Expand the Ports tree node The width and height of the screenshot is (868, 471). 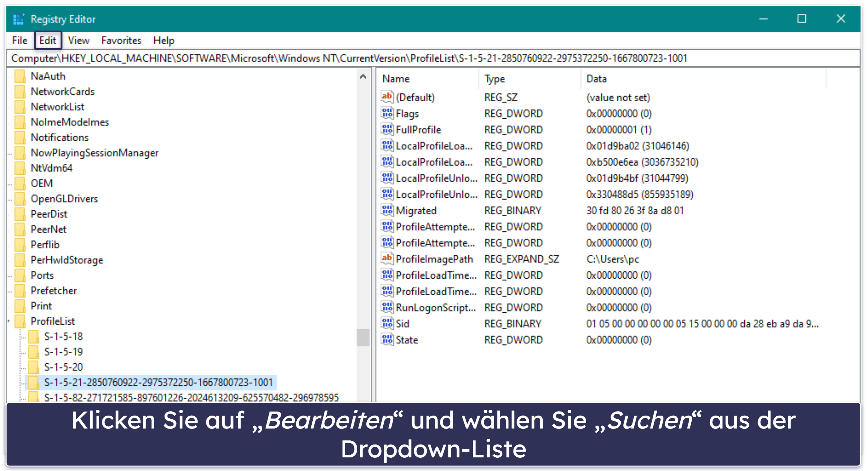(x=10, y=276)
